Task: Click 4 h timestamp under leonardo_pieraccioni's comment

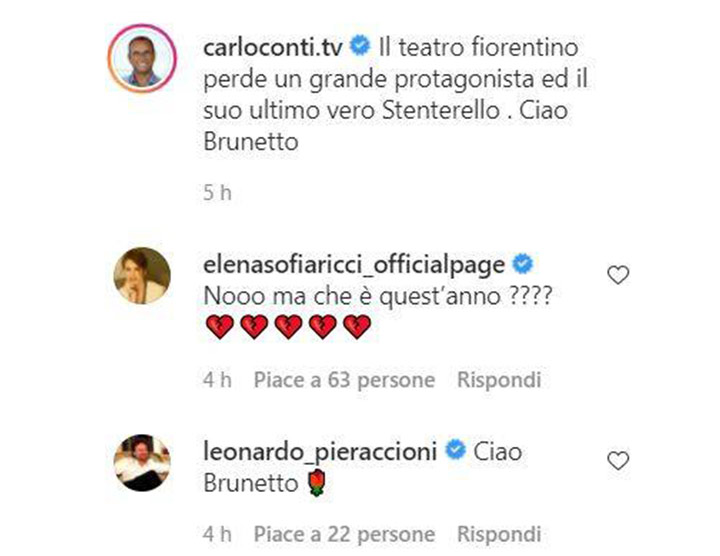Action: pyautogui.click(x=216, y=531)
